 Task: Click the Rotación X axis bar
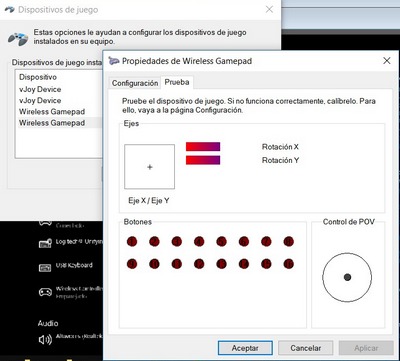(x=203, y=147)
